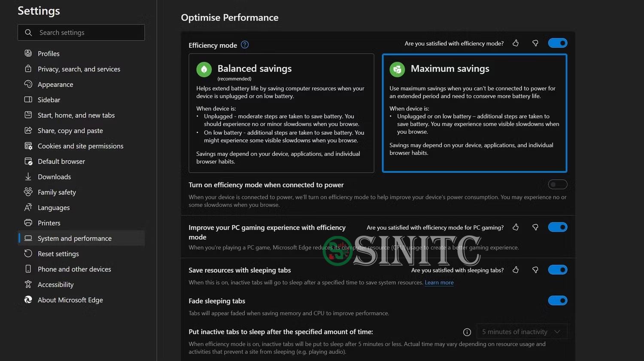Click the Start, home, and new tabs icon
The height and width of the screenshot is (361, 644).
tap(28, 115)
